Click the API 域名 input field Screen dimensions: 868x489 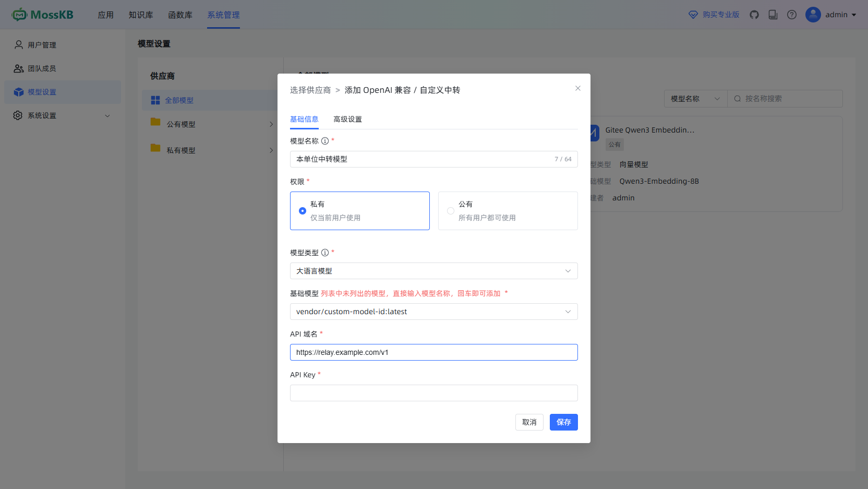coord(434,352)
